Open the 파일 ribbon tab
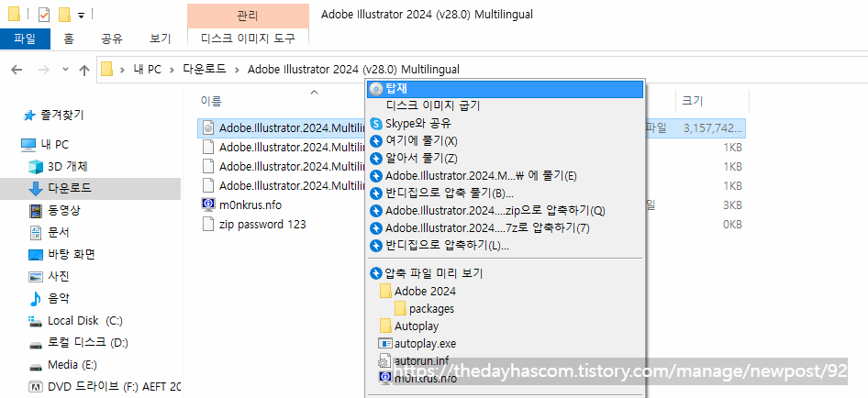The height and width of the screenshot is (398, 868). 25,39
